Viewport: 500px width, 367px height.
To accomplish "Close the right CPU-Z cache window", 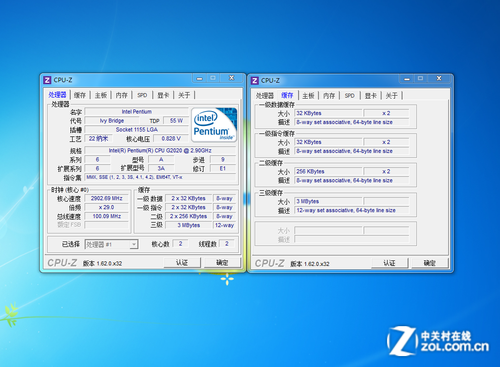I will pos(439,78).
